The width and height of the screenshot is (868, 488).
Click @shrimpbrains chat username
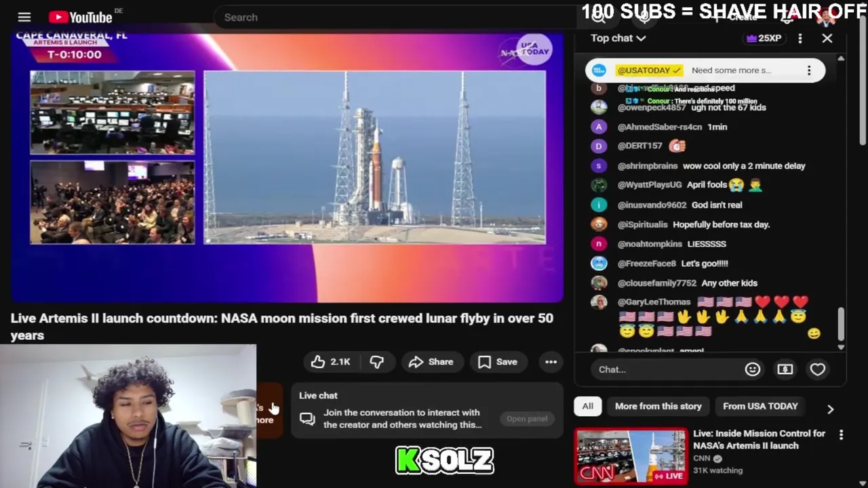(648, 166)
